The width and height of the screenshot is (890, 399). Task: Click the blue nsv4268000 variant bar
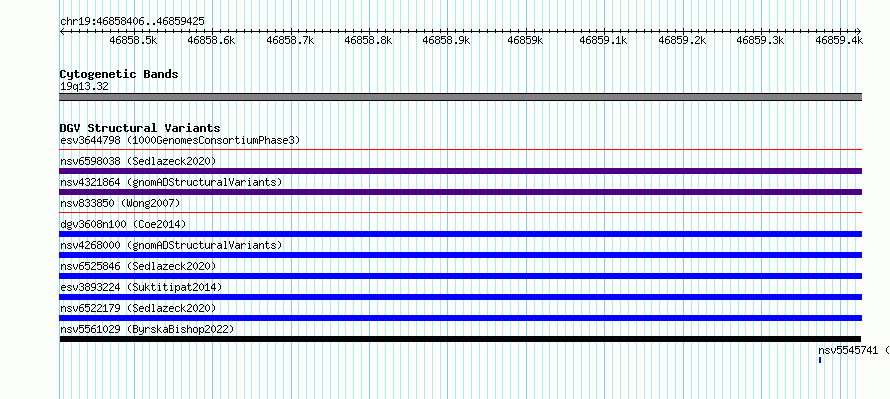pyautogui.click(x=461, y=255)
